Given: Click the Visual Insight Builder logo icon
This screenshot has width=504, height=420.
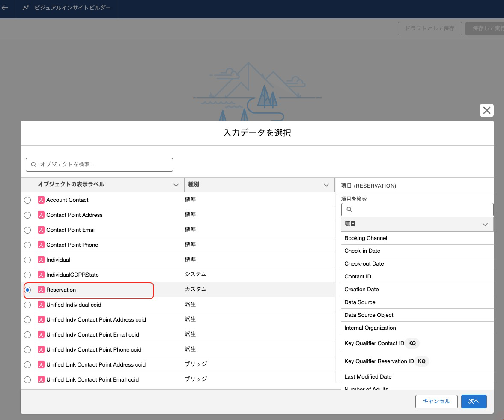Looking at the screenshot, I should click(x=26, y=8).
